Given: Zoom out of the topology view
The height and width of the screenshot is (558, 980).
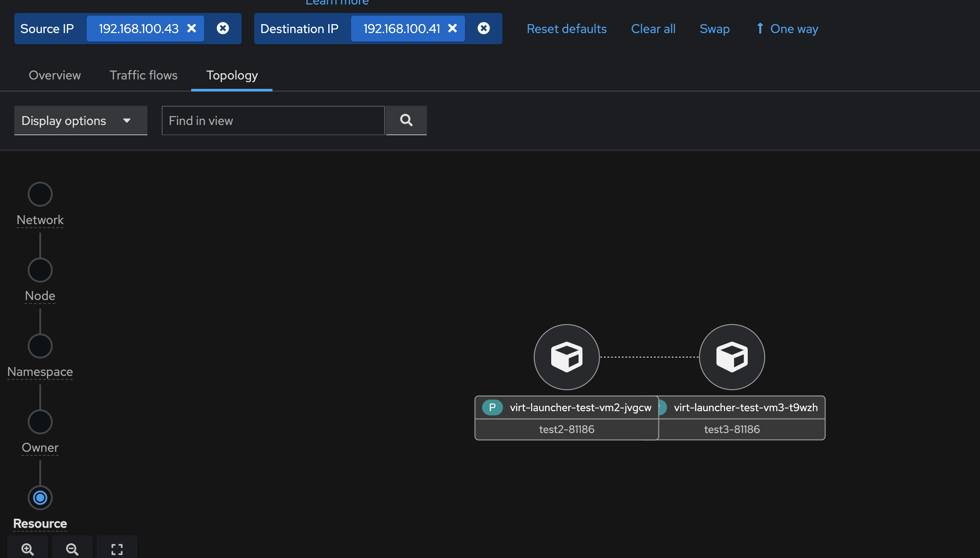Looking at the screenshot, I should point(72,549).
